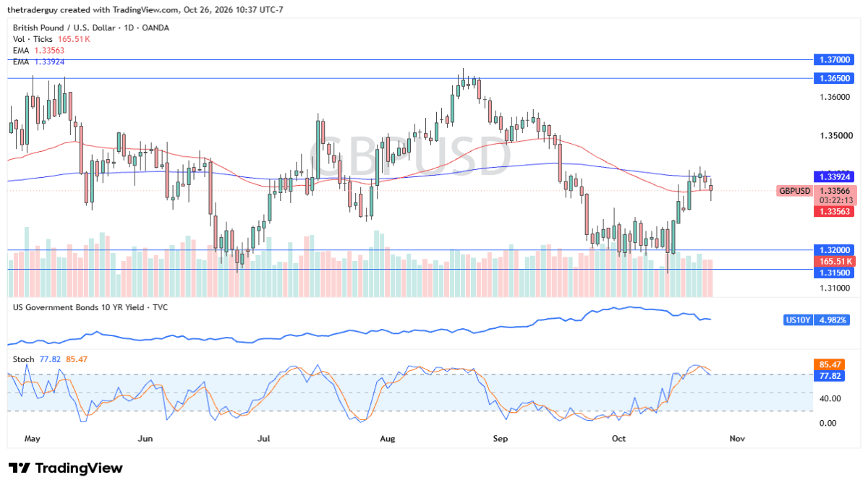
Task: Click the orange 85.47 stochastic axis label
Action: click(x=829, y=367)
